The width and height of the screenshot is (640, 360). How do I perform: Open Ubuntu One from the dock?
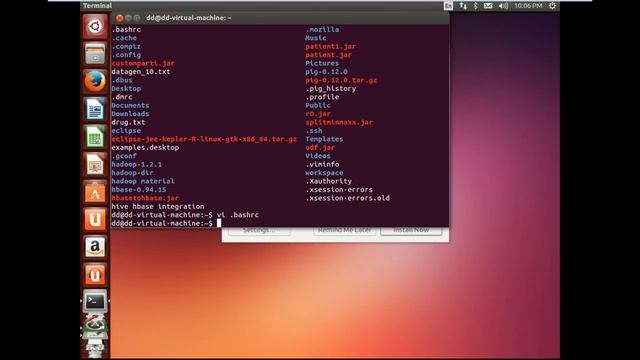(95, 219)
